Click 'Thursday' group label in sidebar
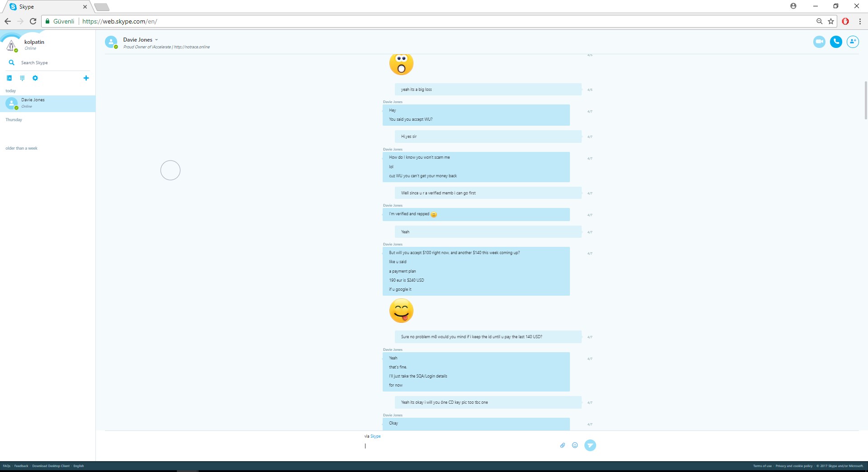 pyautogui.click(x=14, y=120)
